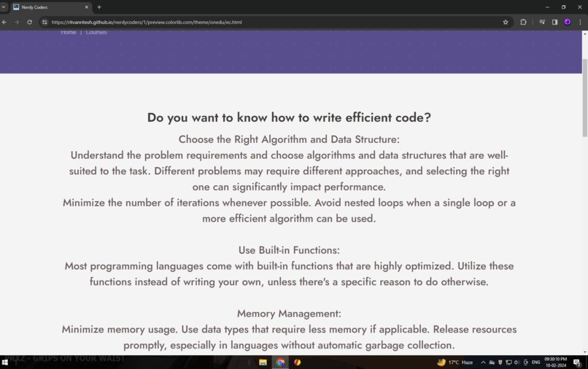Open File Explorer from the taskbar
This screenshot has width=588, height=369.
point(263,362)
